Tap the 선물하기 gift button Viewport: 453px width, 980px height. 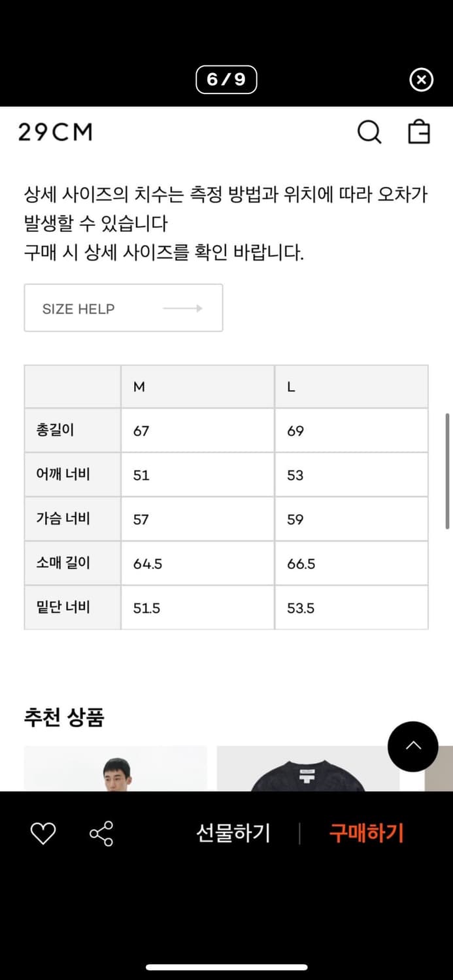233,832
